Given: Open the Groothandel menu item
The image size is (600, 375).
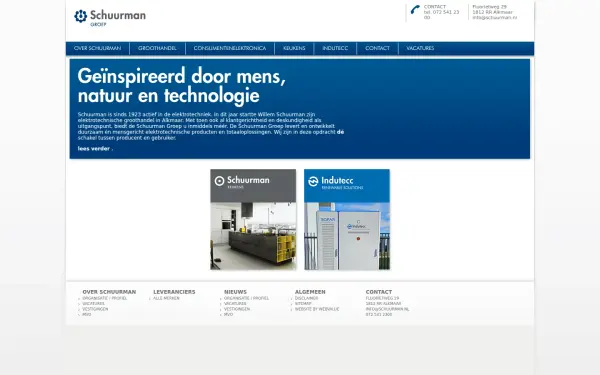Looking at the screenshot, I should coord(157,48).
